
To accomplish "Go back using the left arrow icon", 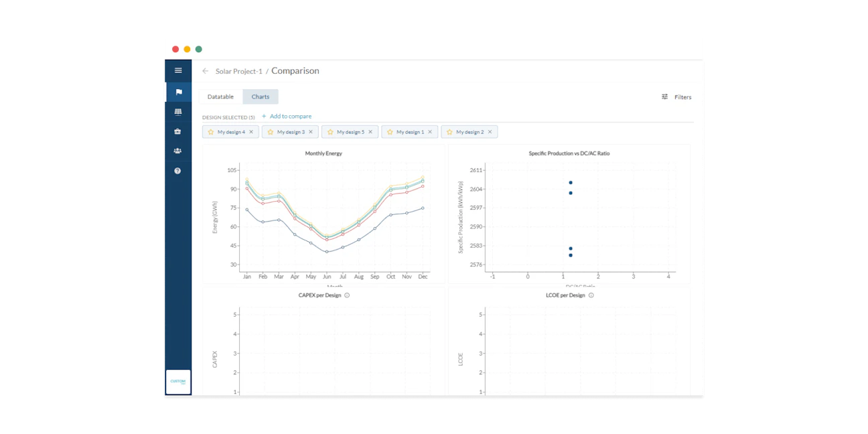I will tap(206, 71).
